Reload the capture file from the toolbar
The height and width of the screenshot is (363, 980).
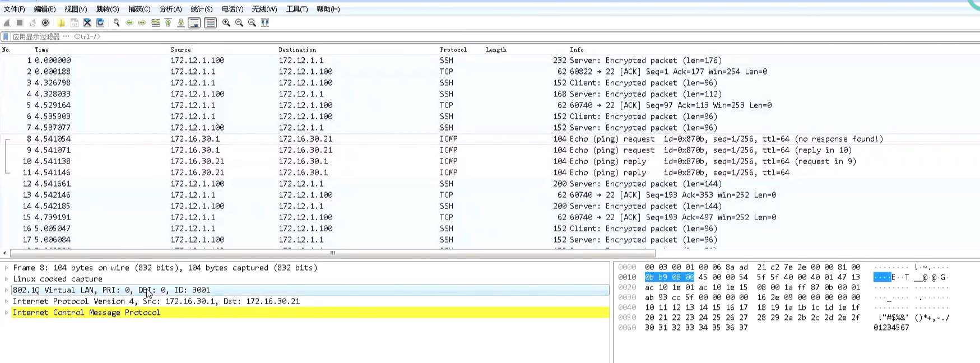[101, 23]
